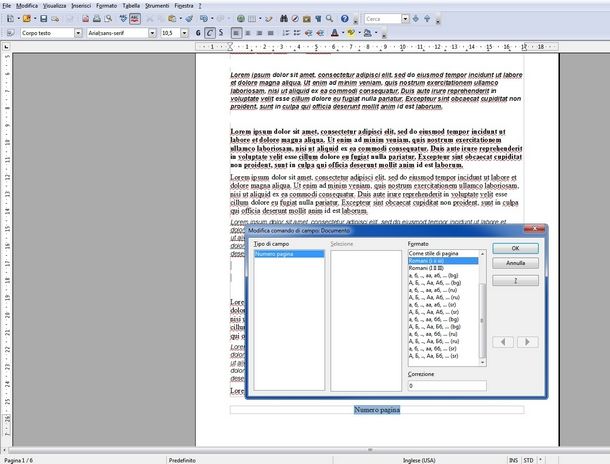Click the ? help button in dialog
Screen dimensions: 610x464
515,280
